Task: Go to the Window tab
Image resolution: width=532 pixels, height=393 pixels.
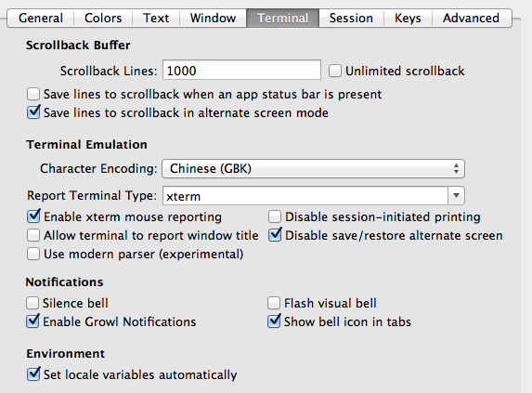Action: [x=213, y=18]
